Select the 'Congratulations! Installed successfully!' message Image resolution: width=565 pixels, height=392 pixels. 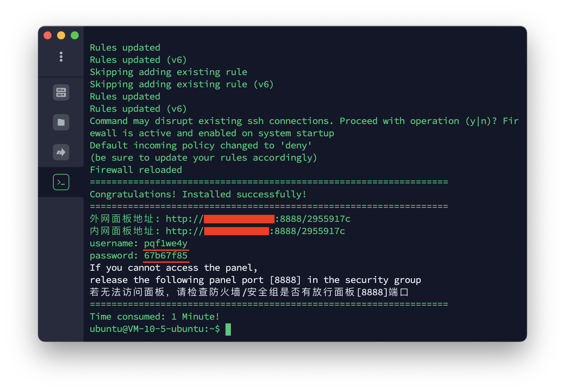(198, 194)
